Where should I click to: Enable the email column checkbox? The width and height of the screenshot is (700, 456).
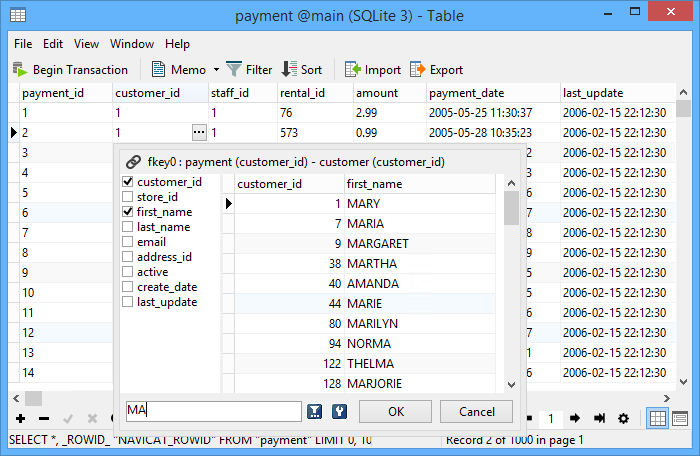coord(128,242)
